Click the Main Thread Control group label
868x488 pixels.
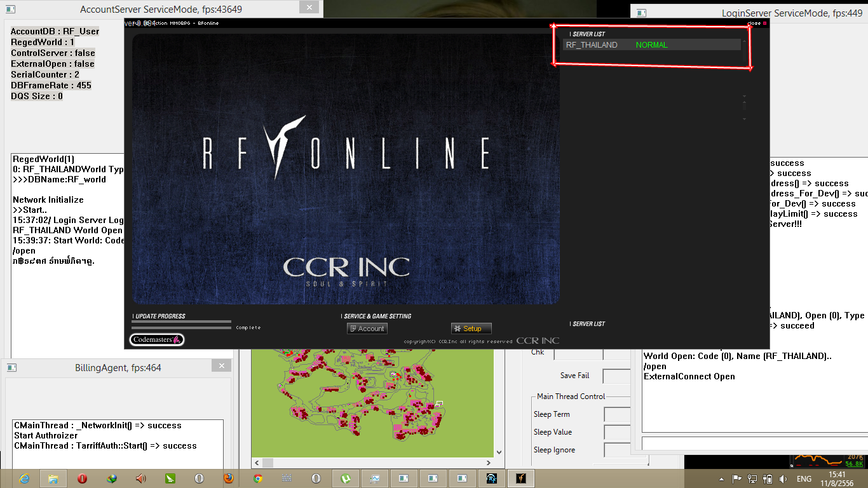pos(571,396)
